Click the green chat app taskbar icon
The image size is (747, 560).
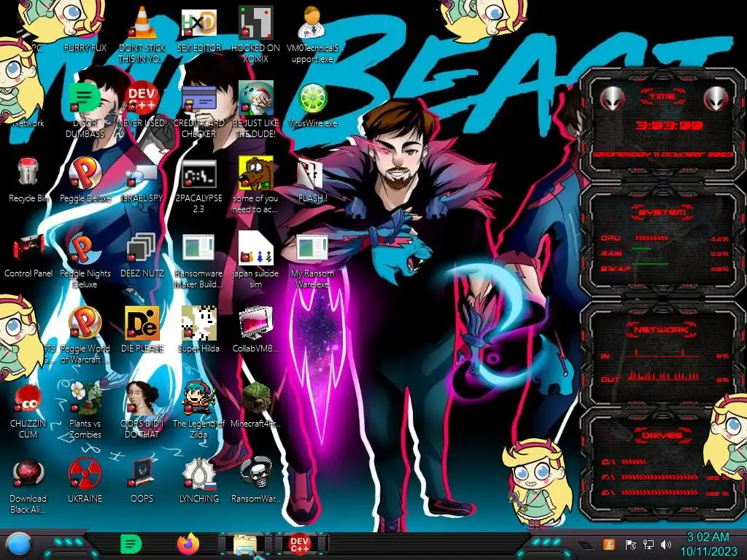131,544
